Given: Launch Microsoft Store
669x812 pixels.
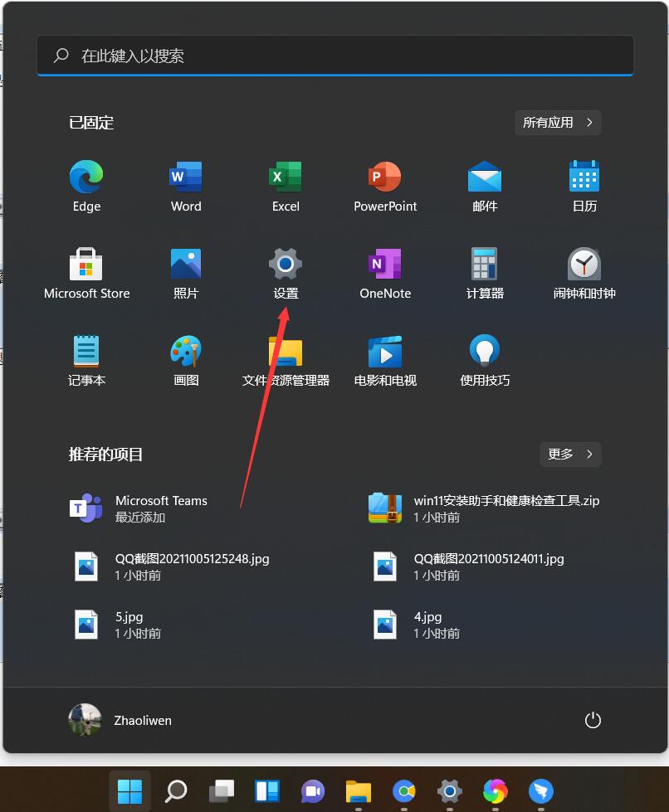Looking at the screenshot, I should click(x=86, y=264).
